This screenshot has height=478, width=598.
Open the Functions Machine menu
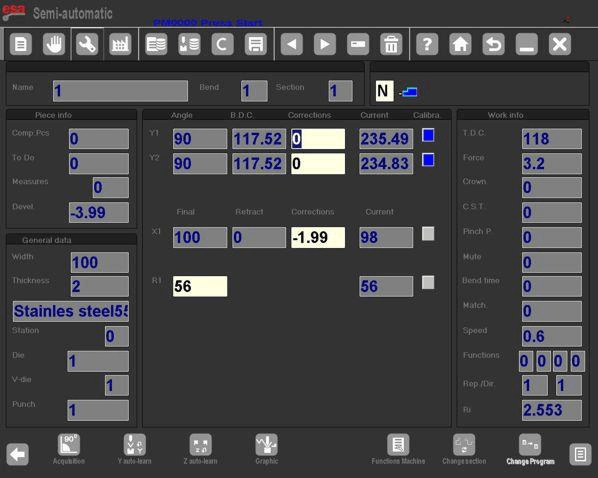398,449
